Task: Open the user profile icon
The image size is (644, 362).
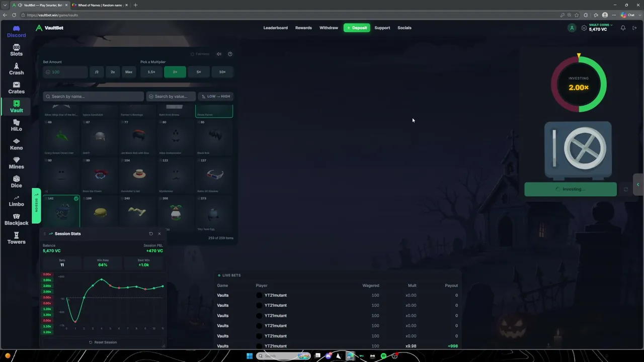Action: [x=572, y=28]
